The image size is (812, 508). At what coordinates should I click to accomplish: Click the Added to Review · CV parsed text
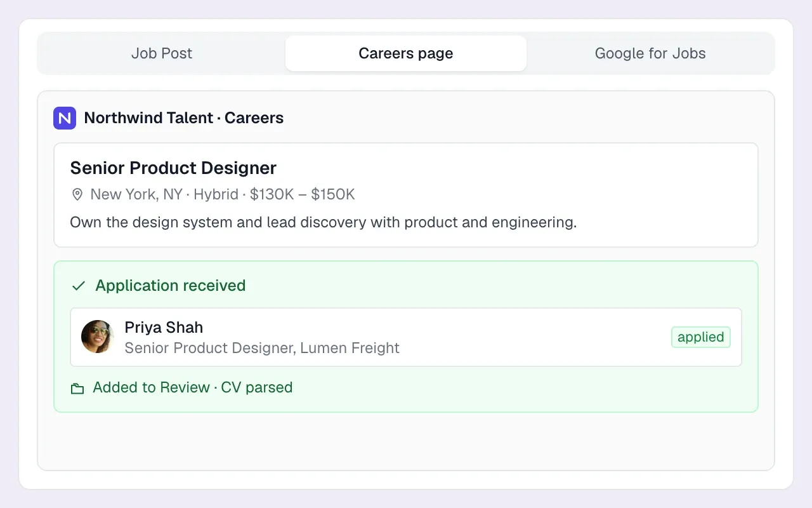point(193,387)
